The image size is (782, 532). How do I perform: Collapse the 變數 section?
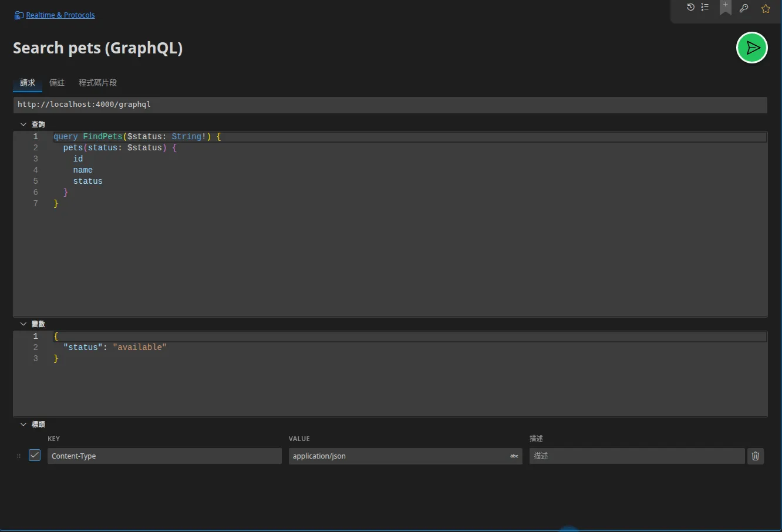coord(23,324)
